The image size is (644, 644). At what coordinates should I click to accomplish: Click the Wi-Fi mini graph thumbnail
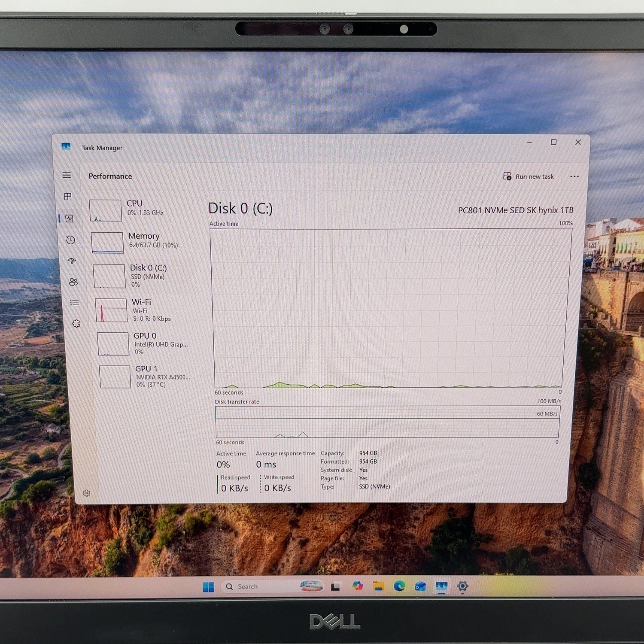pyautogui.click(x=111, y=310)
